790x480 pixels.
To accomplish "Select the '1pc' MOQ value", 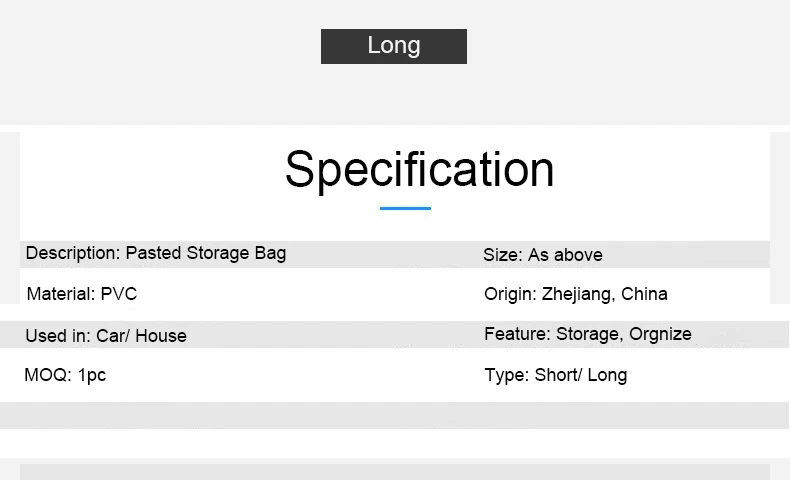I will (x=92, y=376).
